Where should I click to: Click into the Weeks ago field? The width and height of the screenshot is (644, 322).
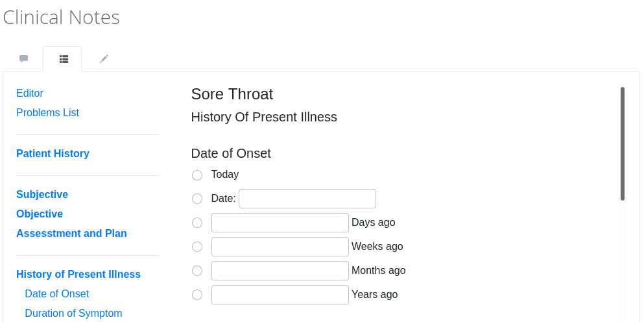point(280,247)
